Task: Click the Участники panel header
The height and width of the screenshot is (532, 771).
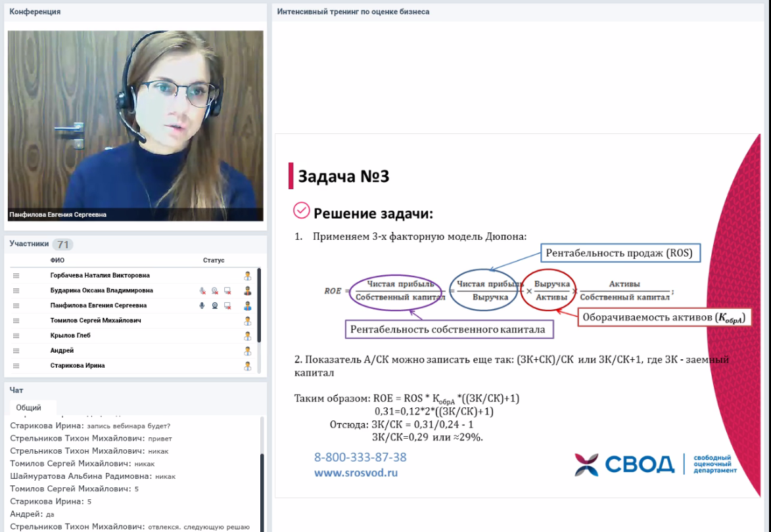Action: tap(29, 244)
